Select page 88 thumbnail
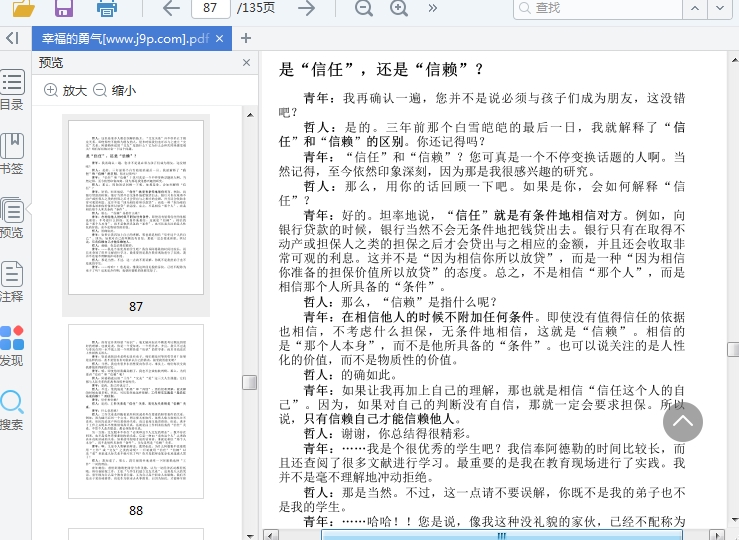 136,410
